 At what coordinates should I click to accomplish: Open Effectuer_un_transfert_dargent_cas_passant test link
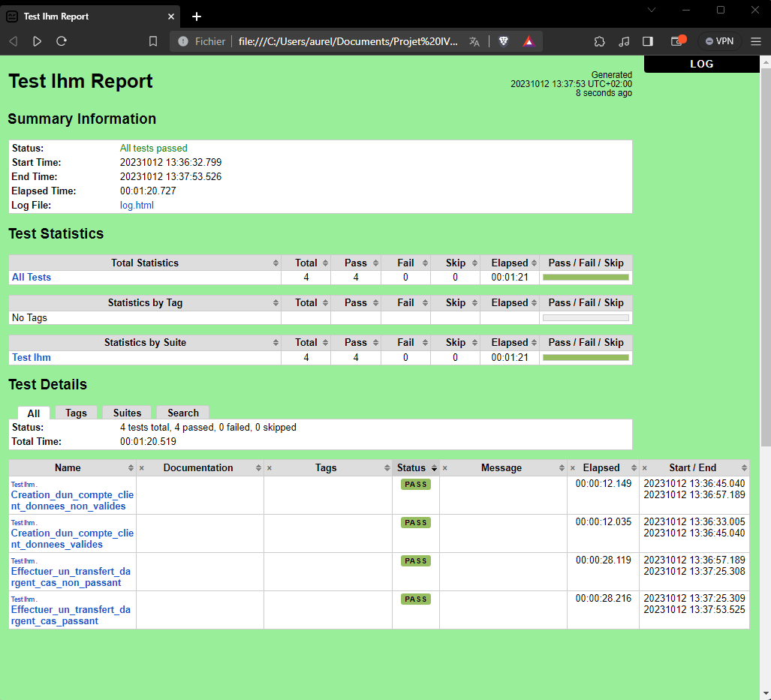[71, 615]
